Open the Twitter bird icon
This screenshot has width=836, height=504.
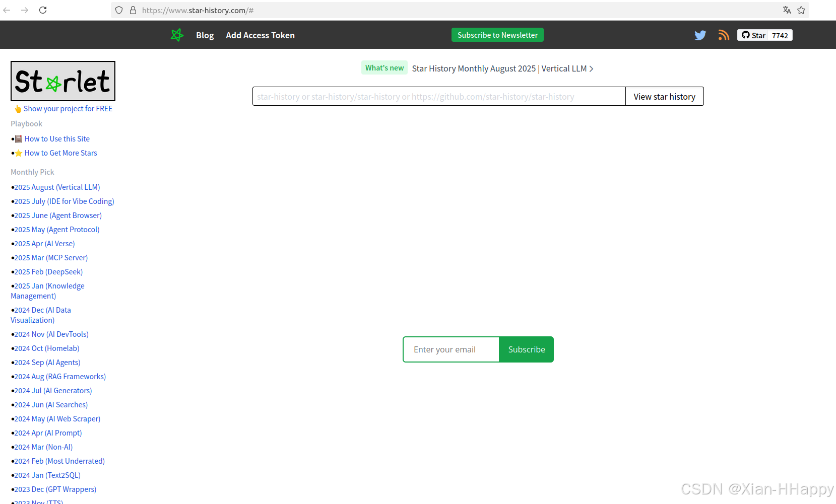click(x=700, y=35)
